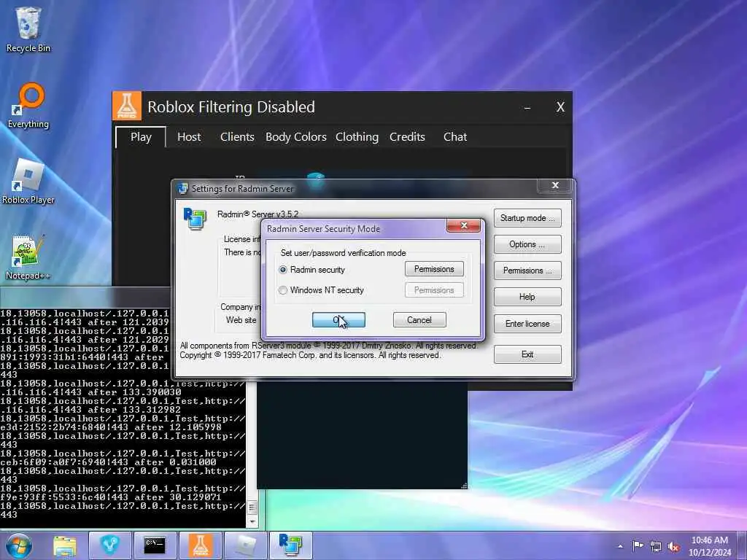
Task: Open the Clothing tab
Action: pyautogui.click(x=357, y=137)
